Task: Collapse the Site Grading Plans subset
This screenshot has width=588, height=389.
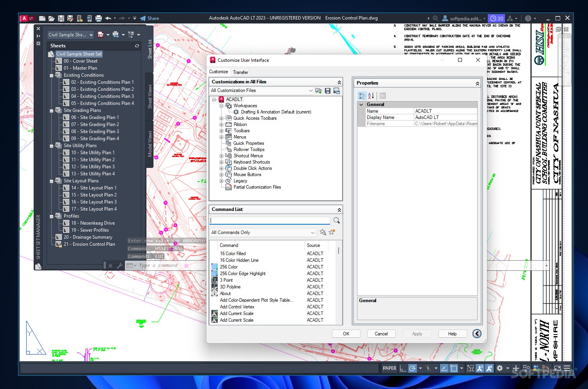Action: click(51, 111)
